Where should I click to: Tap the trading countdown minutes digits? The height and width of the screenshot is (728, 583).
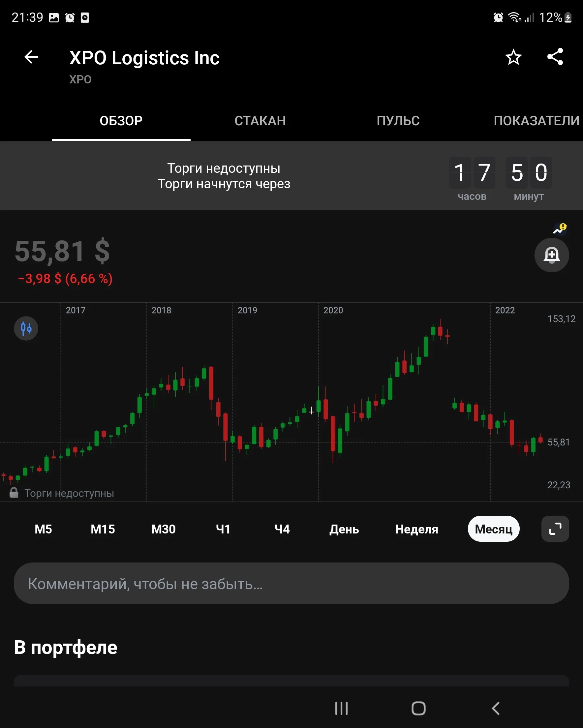529,172
